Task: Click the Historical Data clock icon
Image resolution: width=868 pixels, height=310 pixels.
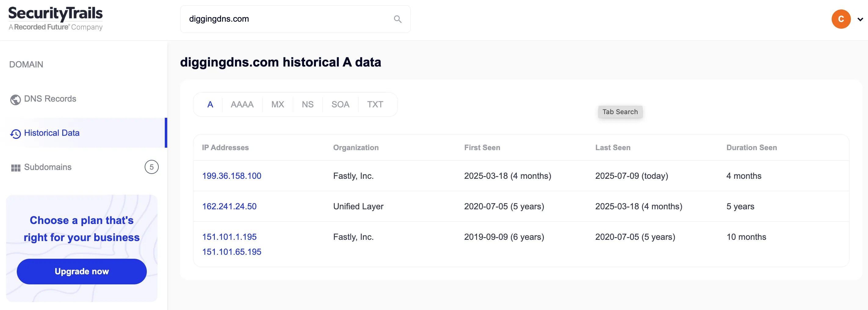Action: tap(15, 134)
